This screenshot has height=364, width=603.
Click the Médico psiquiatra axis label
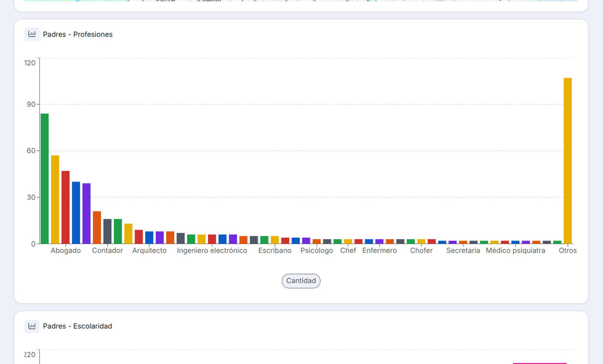pos(515,251)
